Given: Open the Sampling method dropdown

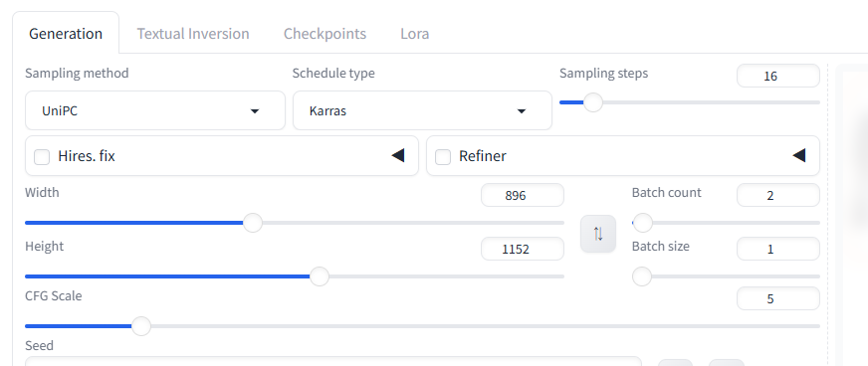Looking at the screenshot, I should click(155, 110).
